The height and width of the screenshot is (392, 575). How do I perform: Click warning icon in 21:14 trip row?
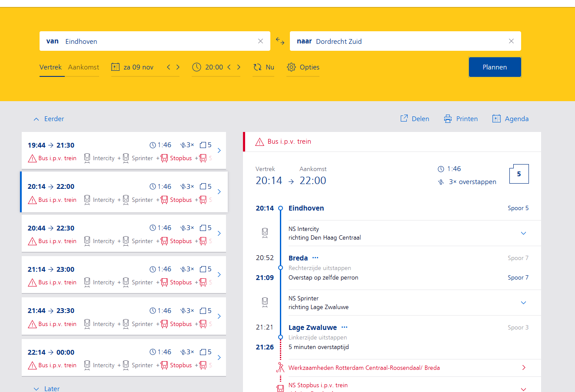click(32, 283)
